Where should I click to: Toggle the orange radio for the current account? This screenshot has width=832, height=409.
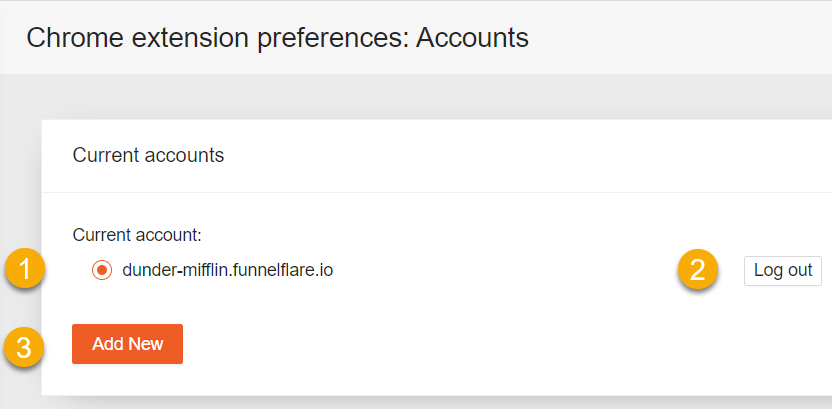[x=101, y=270]
